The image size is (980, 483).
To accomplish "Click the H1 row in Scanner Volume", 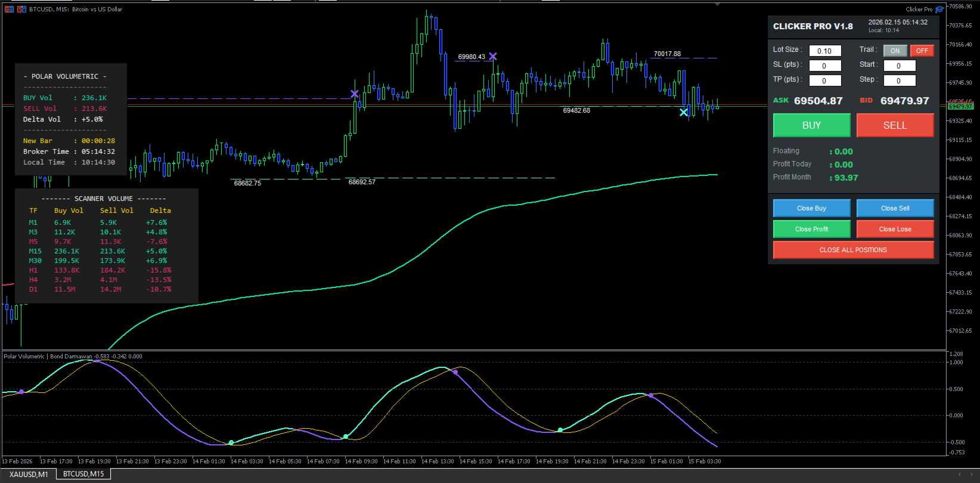I will [100, 270].
